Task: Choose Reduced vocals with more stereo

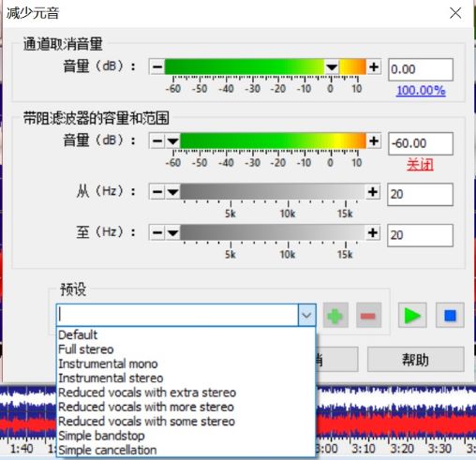Action: pos(186,407)
